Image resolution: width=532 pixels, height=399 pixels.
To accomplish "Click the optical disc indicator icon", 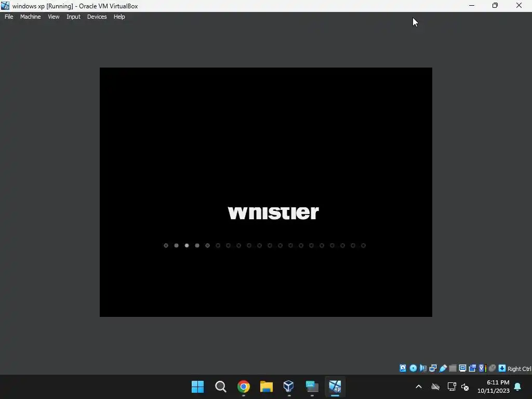I will 413,368.
